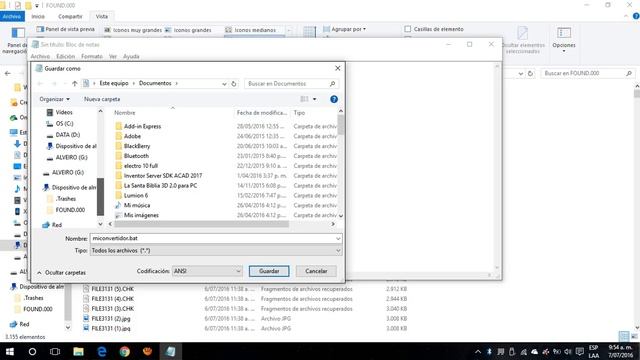Click the Windows Start button
This screenshot has width=640, height=360.
pyautogui.click(x=10, y=351)
